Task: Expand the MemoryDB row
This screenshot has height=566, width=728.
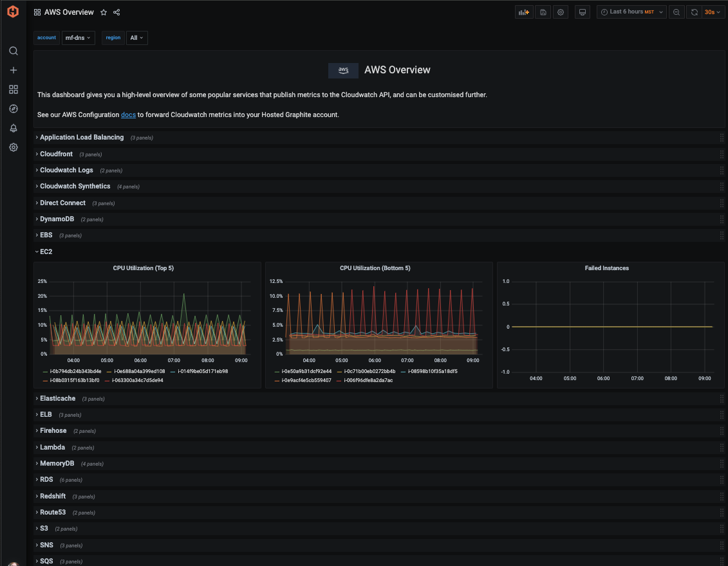Action: coord(57,464)
